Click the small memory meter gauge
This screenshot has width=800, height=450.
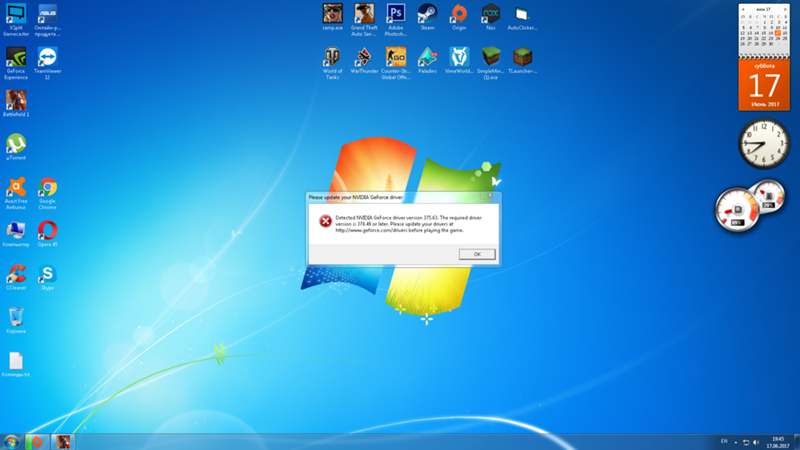(x=768, y=196)
